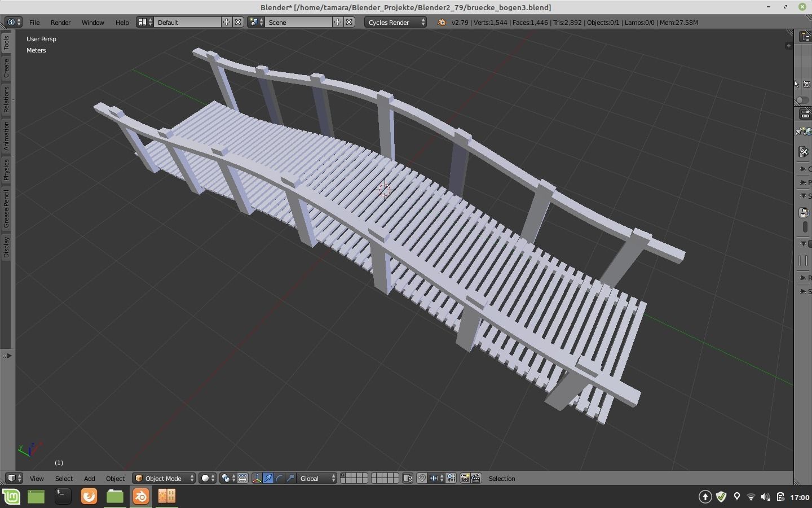Open the Window menu
Viewport: 812px width, 508px height.
tap(92, 22)
